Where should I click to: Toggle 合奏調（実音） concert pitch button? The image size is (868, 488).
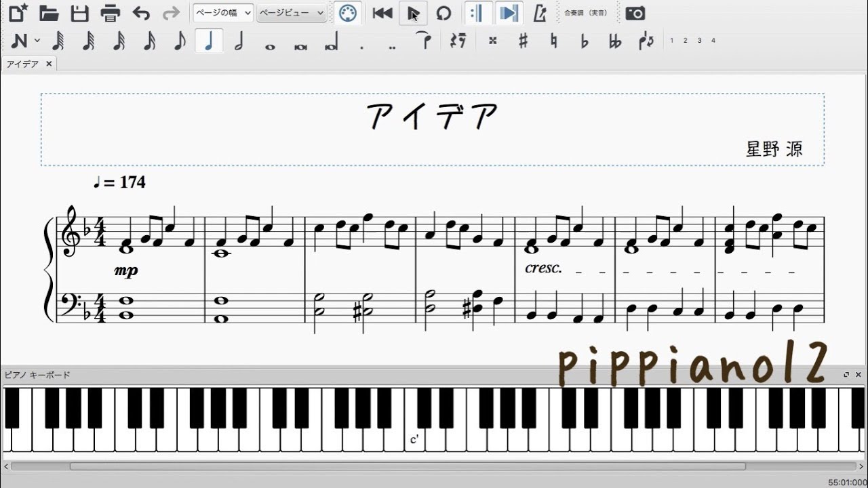point(586,13)
